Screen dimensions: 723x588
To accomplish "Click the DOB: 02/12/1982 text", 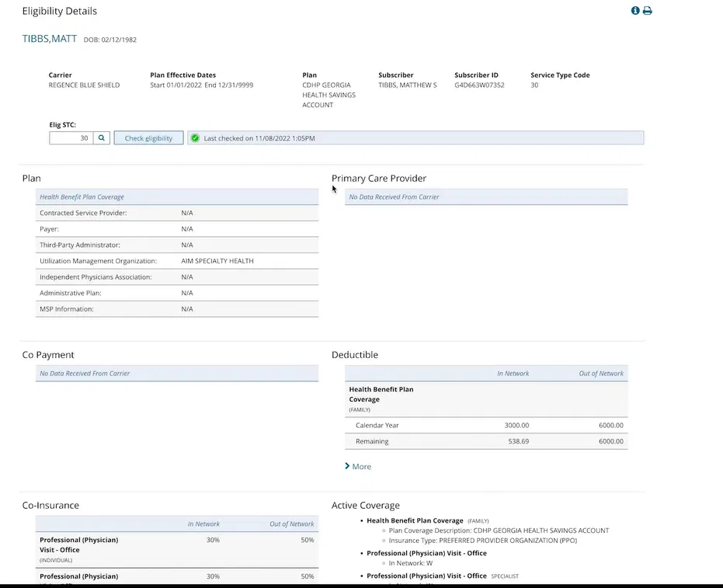I will [109, 40].
